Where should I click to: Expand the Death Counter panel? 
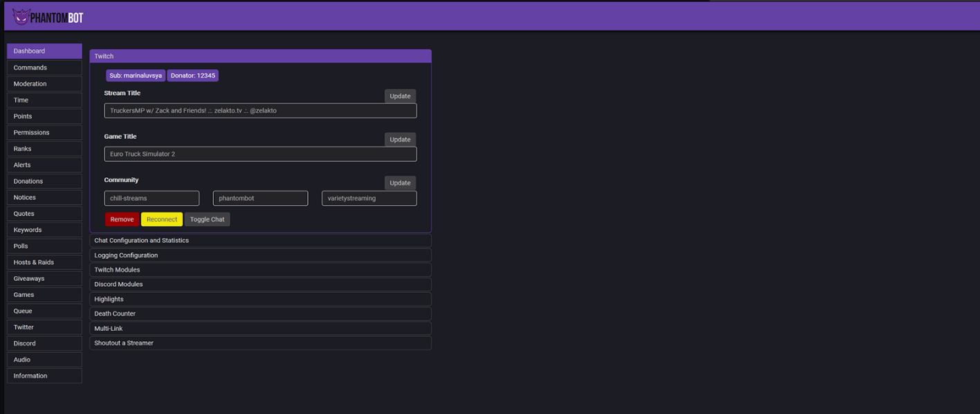coord(260,314)
